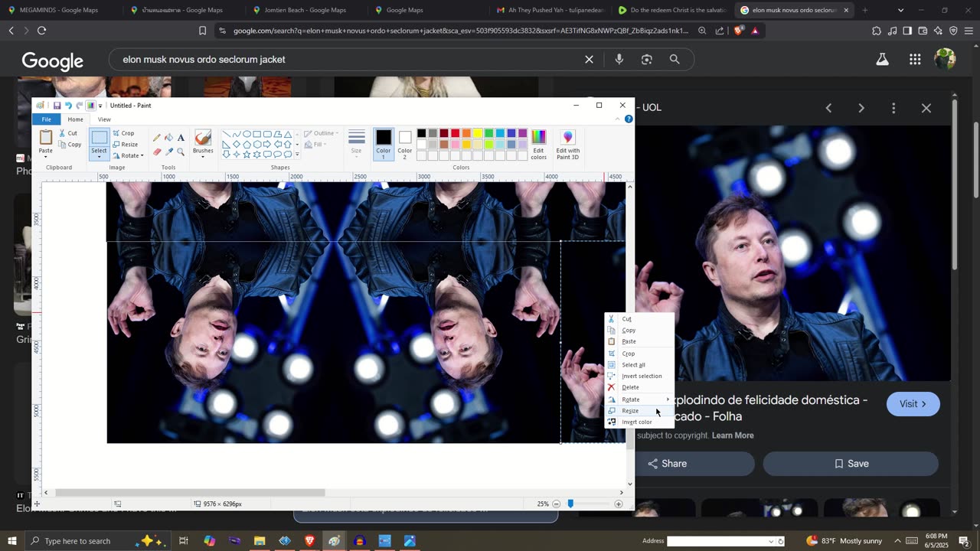
Task: Choose the Text tool
Action: tap(181, 138)
